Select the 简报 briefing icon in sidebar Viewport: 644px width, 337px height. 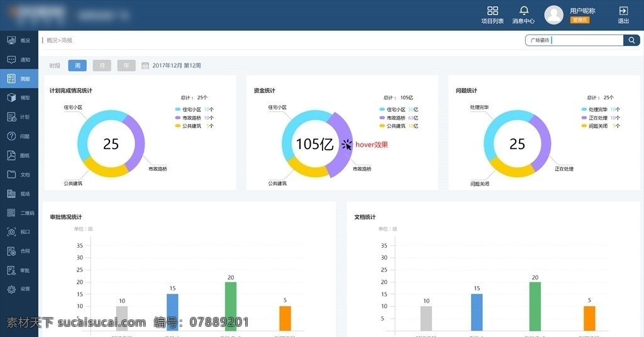click(x=11, y=79)
